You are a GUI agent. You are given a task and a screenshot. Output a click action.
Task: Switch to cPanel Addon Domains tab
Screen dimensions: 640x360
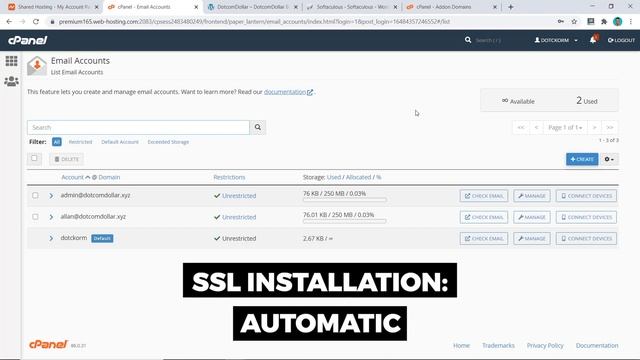pyautogui.click(x=451, y=7)
